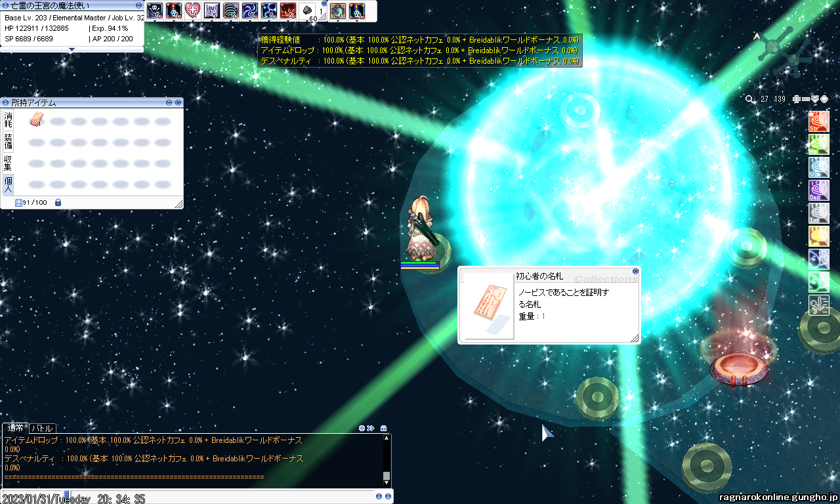Open dropdown arrow under skull skill slot
The width and height of the screenshot is (840, 504).
pyautogui.click(x=155, y=20)
